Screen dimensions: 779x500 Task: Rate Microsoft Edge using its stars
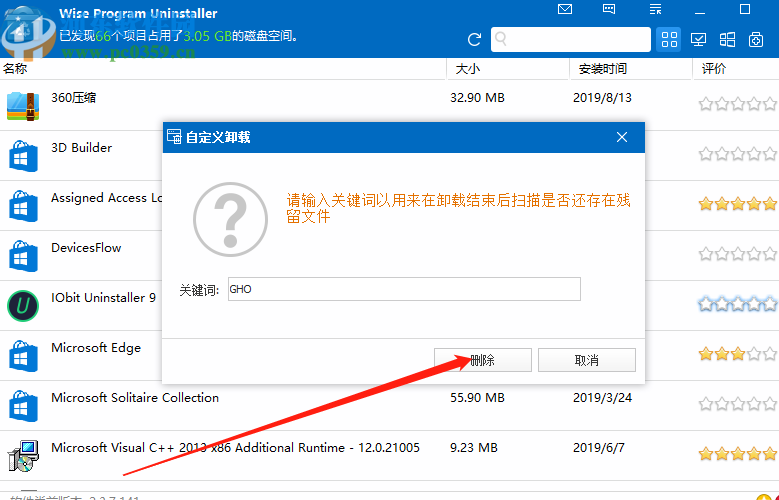(x=738, y=354)
